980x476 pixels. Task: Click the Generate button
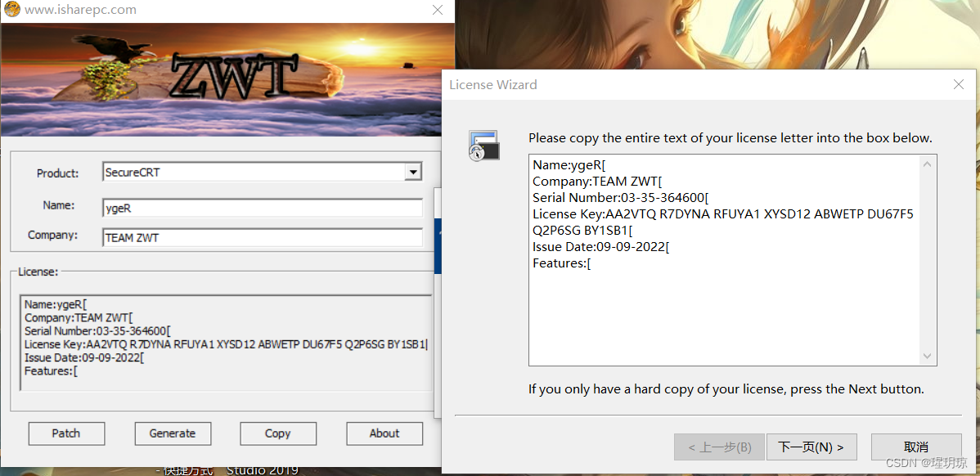[173, 433]
